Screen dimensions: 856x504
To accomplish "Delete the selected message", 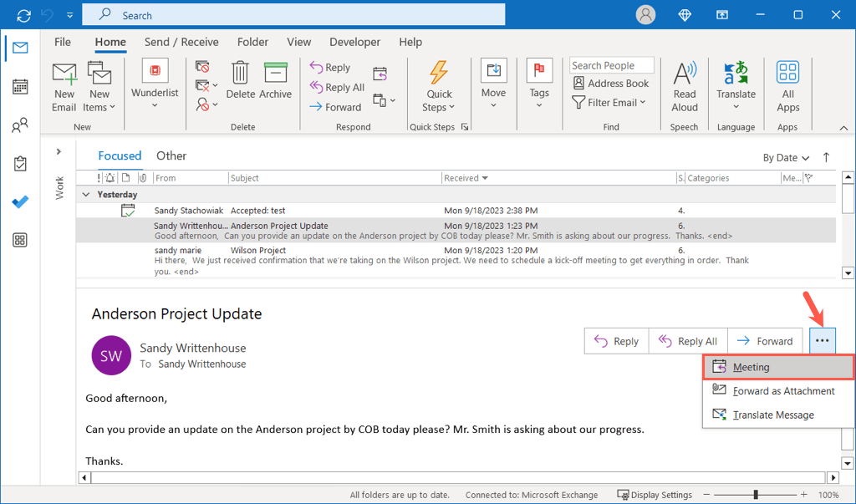I will 240,80.
